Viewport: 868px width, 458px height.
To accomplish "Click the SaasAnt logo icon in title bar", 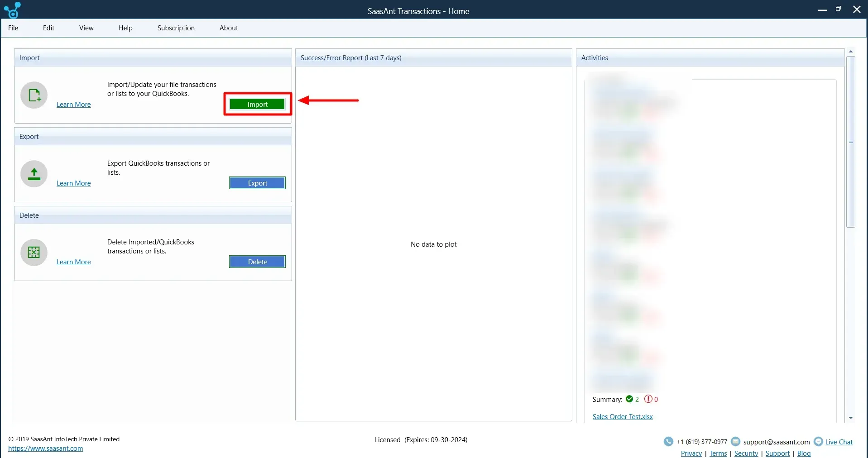I will [x=12, y=10].
